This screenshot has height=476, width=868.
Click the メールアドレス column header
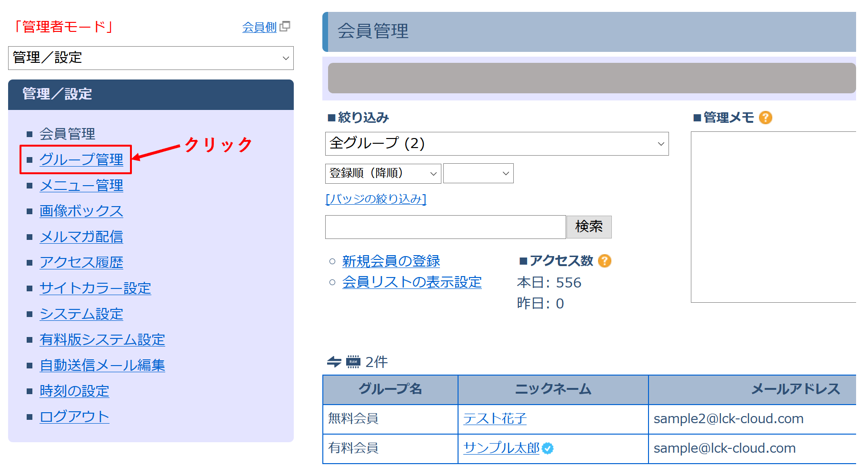click(753, 389)
